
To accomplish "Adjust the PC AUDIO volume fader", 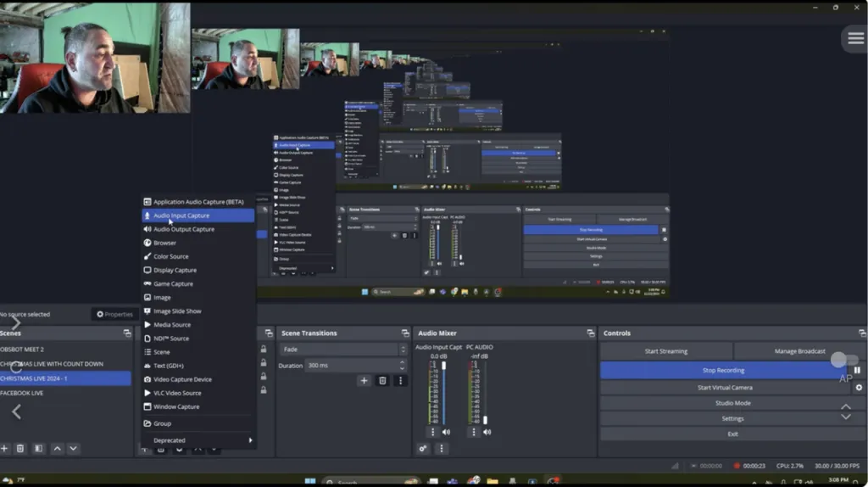I will tap(486, 420).
